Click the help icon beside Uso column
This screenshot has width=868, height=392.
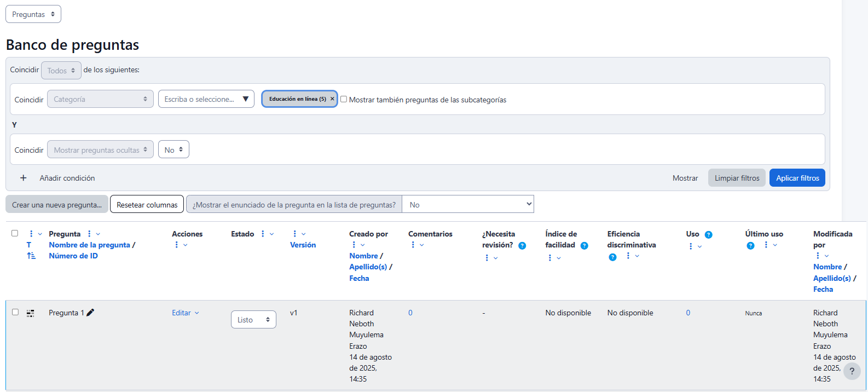click(708, 235)
